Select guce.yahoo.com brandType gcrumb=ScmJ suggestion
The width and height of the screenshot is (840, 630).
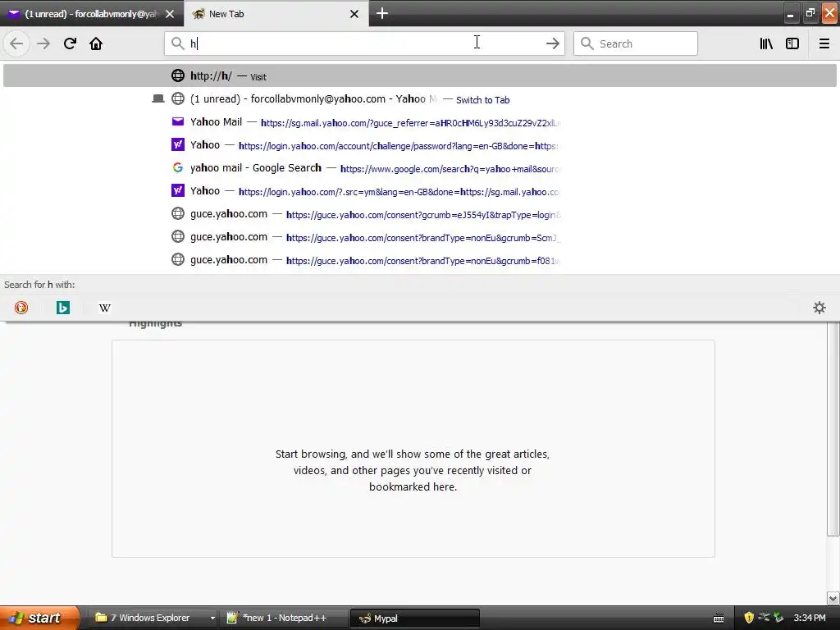click(419, 237)
